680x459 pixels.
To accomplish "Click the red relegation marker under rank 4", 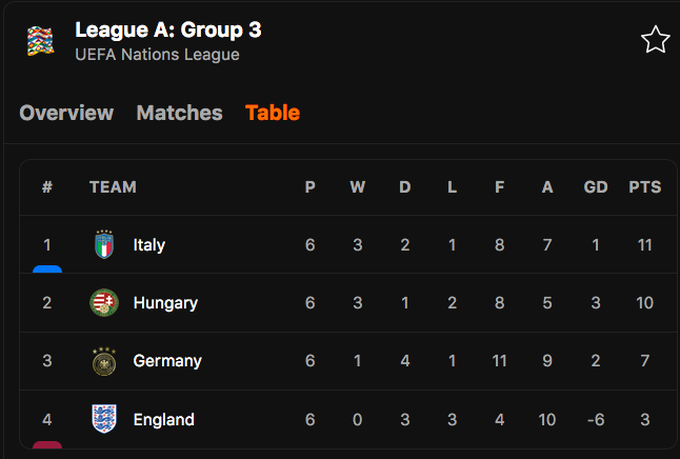I will pyautogui.click(x=47, y=444).
